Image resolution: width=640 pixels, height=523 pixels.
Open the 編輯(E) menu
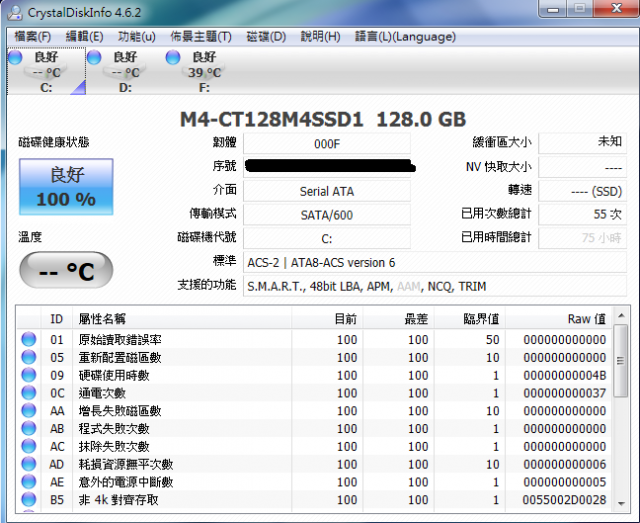coord(84,37)
